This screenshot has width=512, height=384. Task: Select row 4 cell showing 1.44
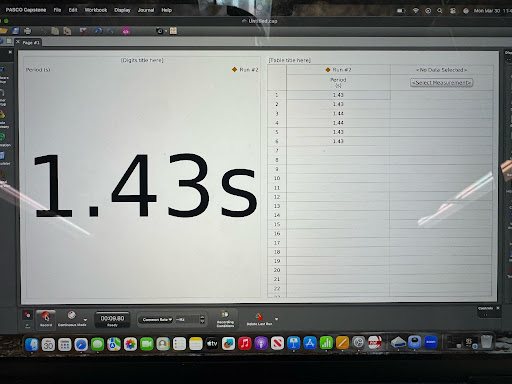coord(338,123)
